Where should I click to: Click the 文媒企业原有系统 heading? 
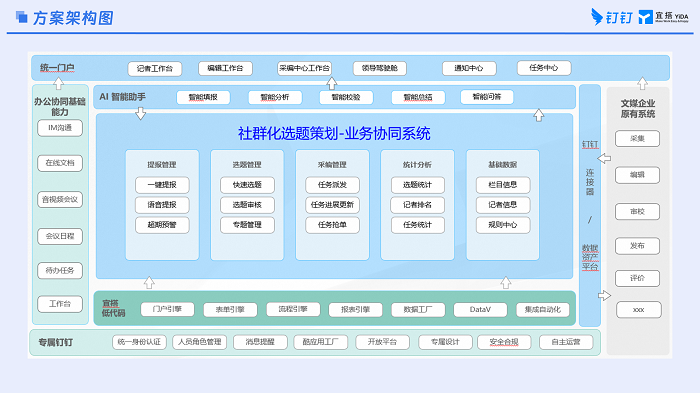click(638, 109)
